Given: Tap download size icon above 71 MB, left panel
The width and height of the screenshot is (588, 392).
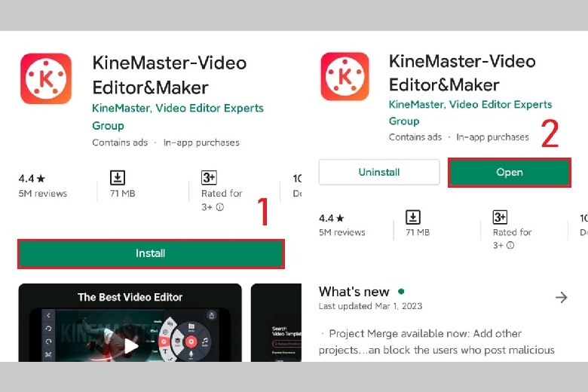Looking at the screenshot, I should coord(118,177).
